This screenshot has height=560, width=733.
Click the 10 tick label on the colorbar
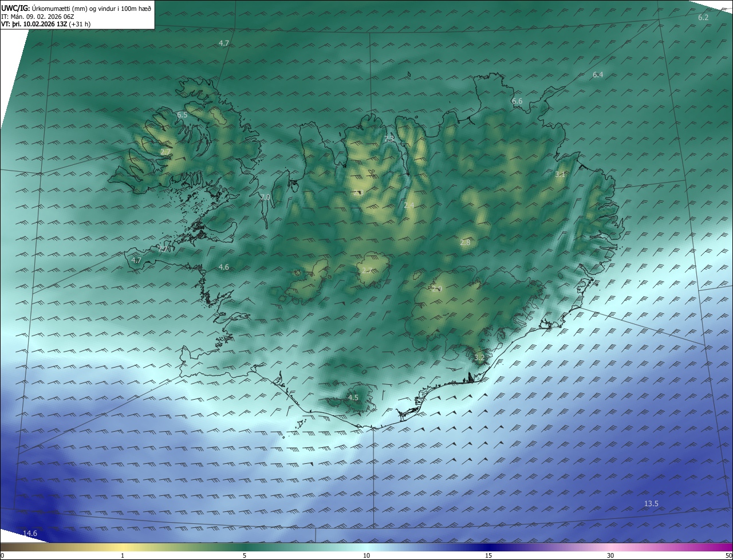point(366,555)
